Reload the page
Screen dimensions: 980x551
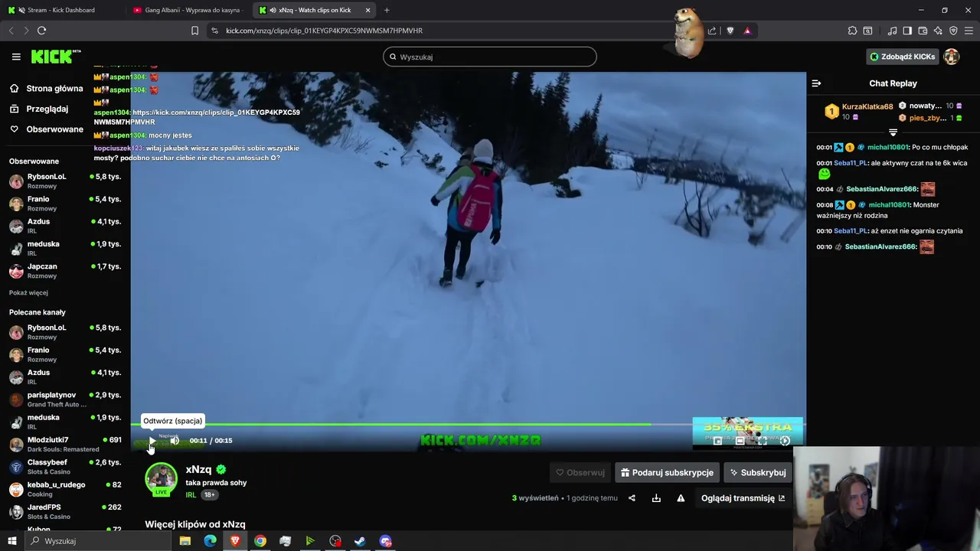pos(41,31)
